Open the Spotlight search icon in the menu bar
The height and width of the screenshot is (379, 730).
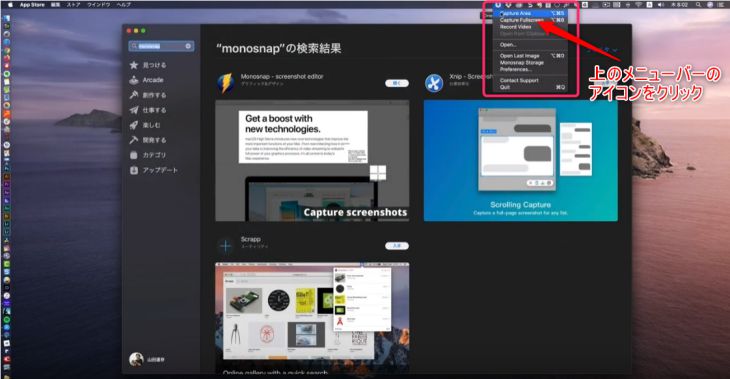pyautogui.click(x=698, y=5)
